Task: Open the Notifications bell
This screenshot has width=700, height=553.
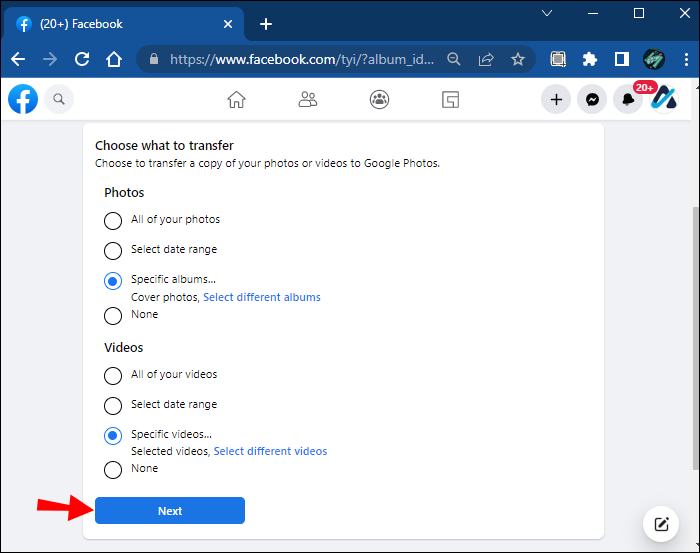Action: pos(628,99)
